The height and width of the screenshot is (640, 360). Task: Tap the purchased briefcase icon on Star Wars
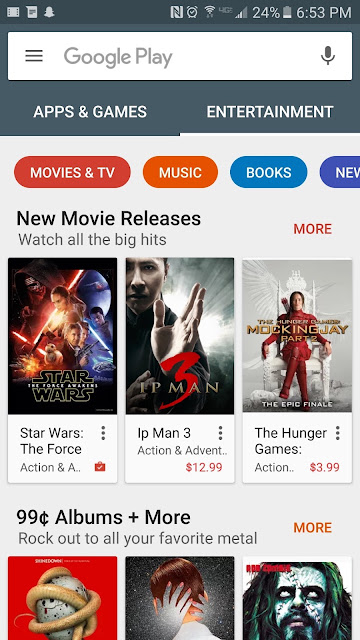pos(100,467)
